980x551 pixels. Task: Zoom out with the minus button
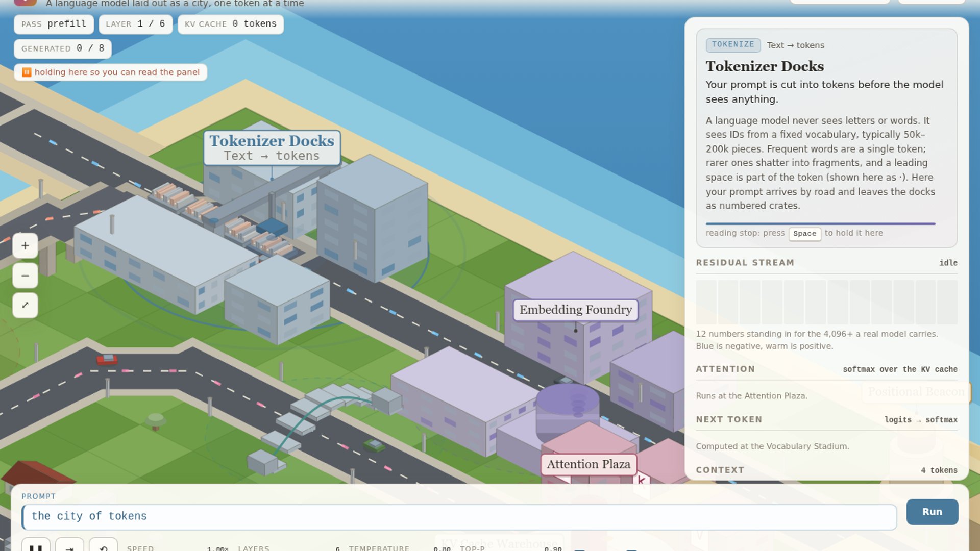coord(25,275)
